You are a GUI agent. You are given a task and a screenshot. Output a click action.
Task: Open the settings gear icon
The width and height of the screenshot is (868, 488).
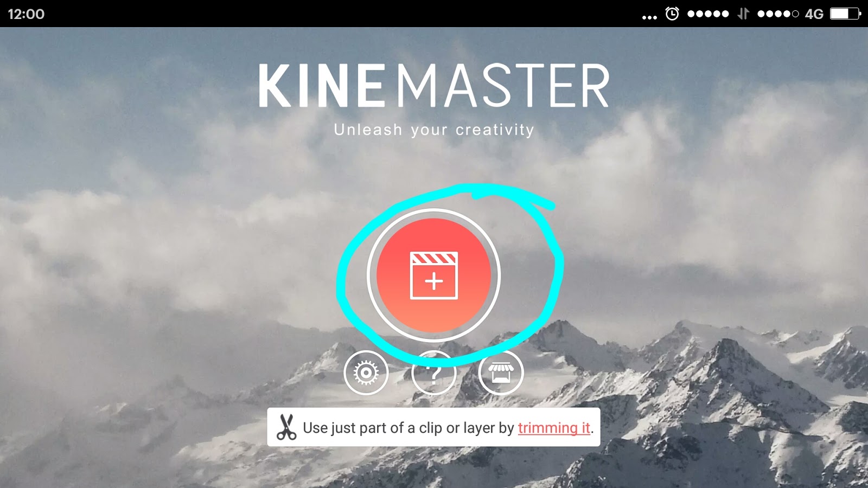click(x=366, y=373)
